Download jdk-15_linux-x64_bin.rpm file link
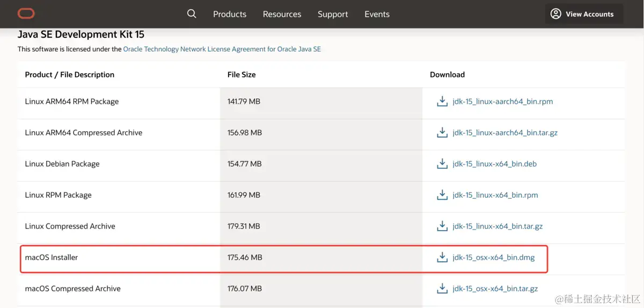644x308 pixels. point(495,195)
